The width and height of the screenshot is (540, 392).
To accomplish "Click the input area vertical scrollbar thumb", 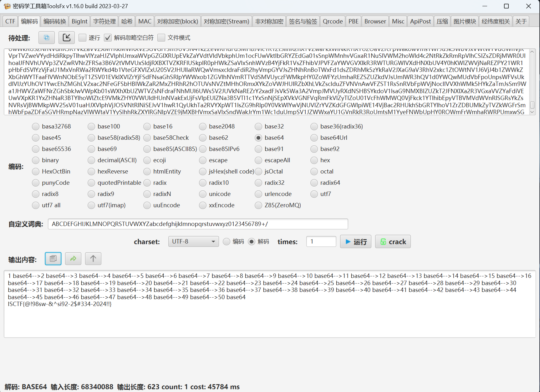I will (x=532, y=105).
